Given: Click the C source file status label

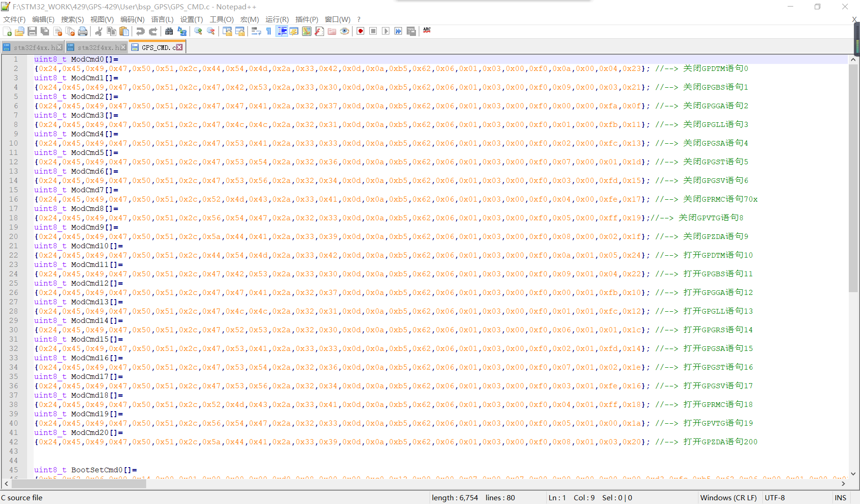Looking at the screenshot, I should pos(22,497).
